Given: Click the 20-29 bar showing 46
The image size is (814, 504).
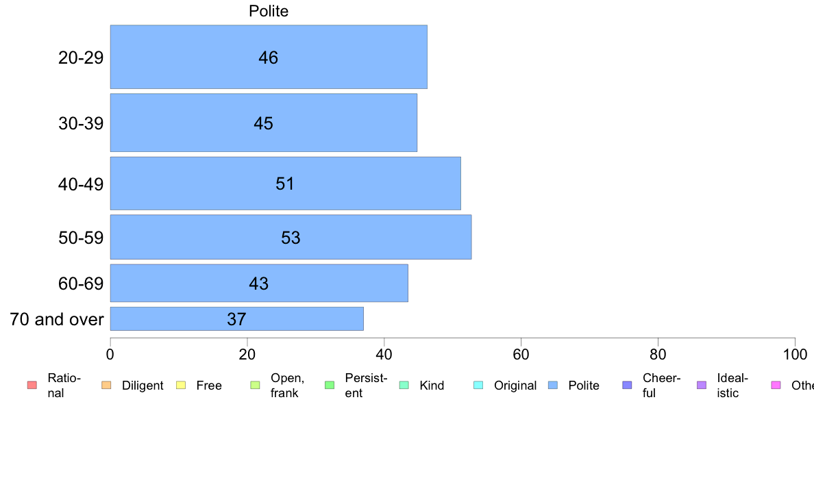Looking at the screenshot, I should 269,57.
